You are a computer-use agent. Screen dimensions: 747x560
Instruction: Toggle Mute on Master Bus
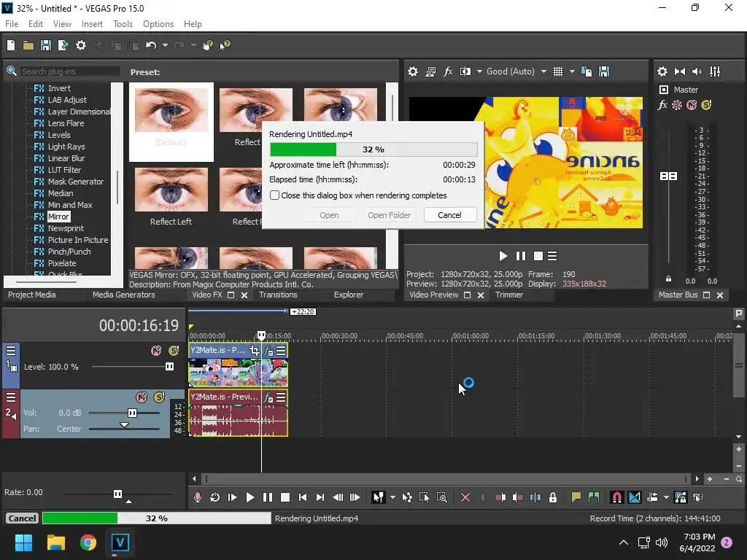pos(692,105)
